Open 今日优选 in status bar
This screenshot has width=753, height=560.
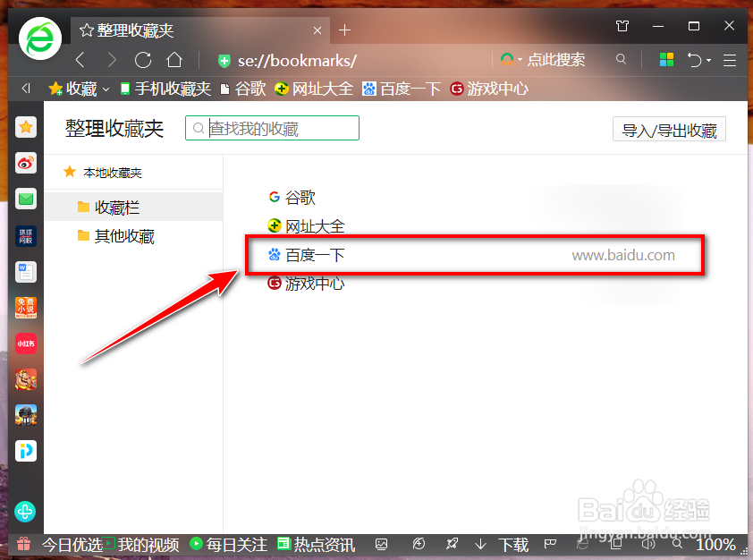coord(72,545)
